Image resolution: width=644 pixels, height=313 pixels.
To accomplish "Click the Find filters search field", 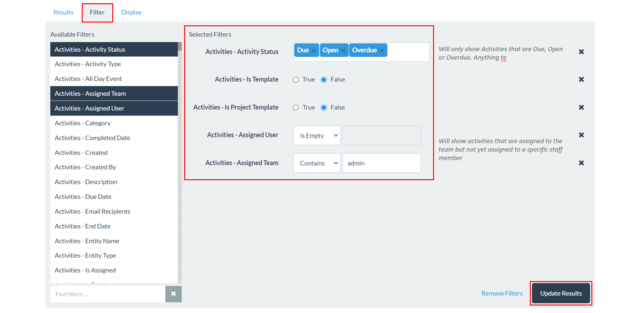I will (108, 294).
